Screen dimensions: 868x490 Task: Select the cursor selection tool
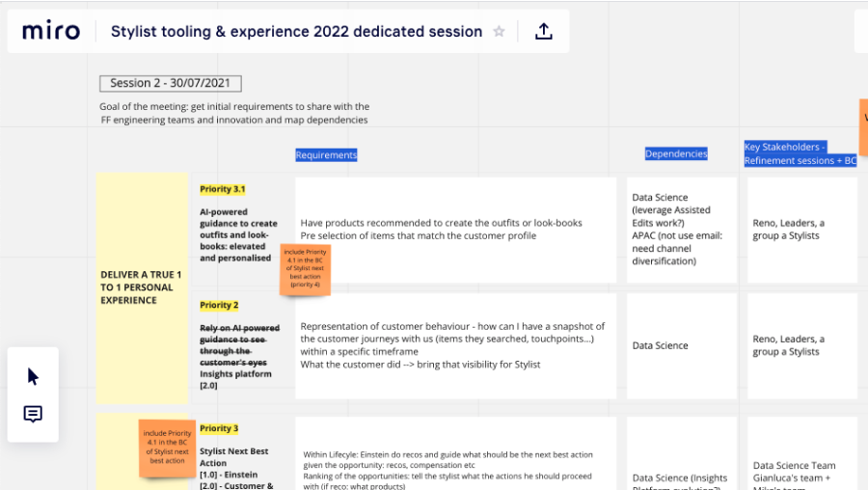coord(33,376)
